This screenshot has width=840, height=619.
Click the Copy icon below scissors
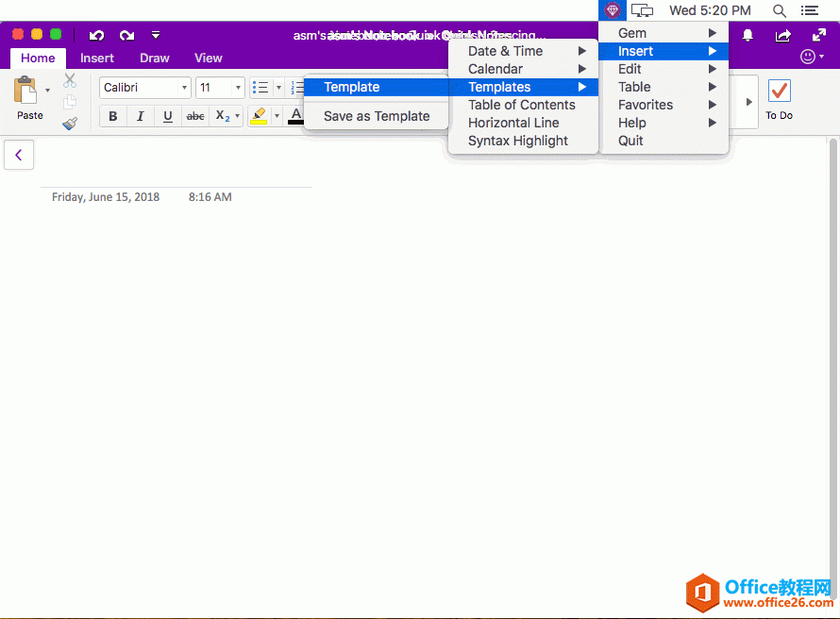coord(69,101)
